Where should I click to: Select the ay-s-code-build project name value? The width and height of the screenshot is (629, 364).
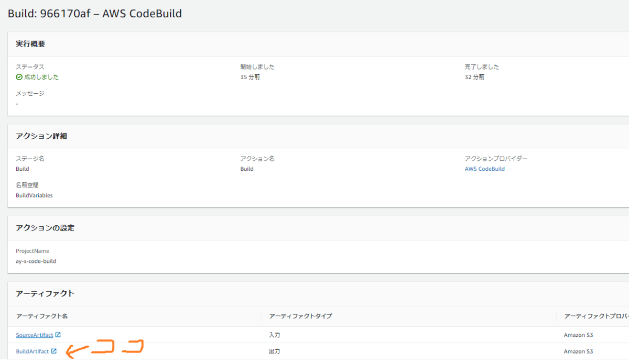click(36, 261)
